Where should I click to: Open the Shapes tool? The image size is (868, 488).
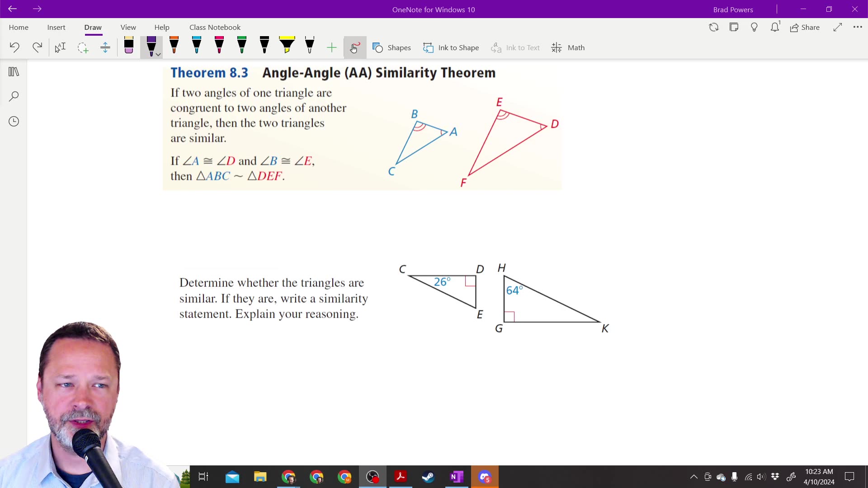coord(392,47)
